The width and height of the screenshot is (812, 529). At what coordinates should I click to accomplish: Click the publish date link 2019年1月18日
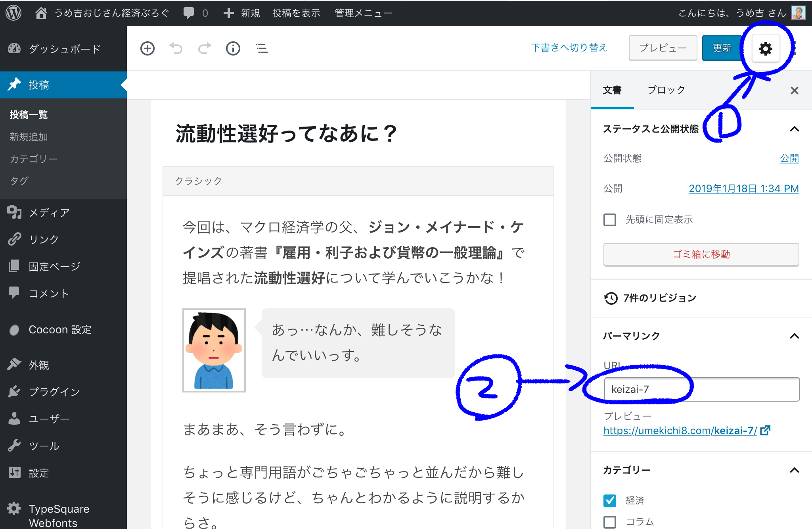click(743, 189)
